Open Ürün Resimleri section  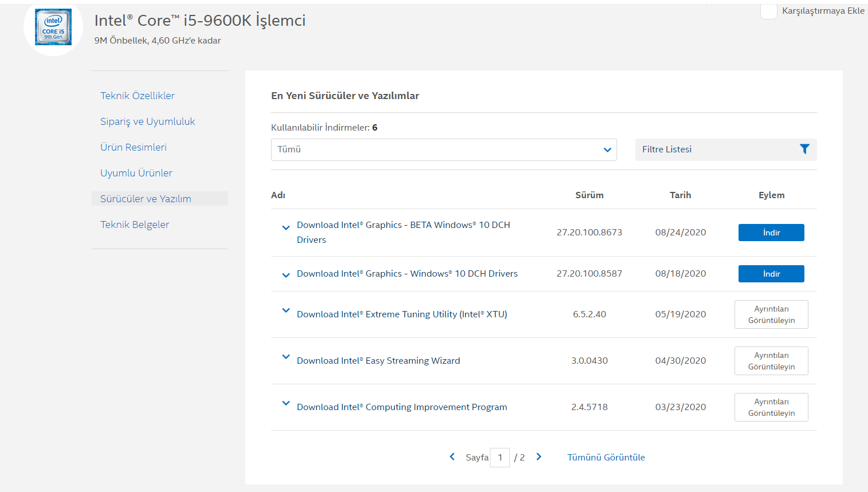[133, 147]
